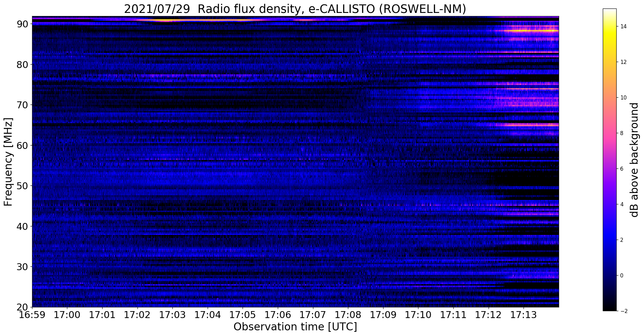Image resolution: width=644 pixels, height=336 pixels.
Task: Click the 20 MHz frequency tick label
Action: (x=22, y=307)
